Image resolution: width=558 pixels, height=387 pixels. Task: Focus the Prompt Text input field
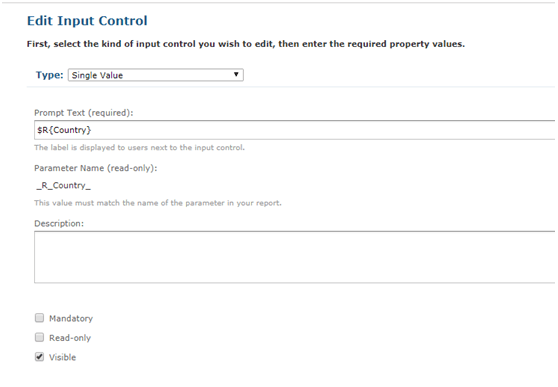[295, 130]
